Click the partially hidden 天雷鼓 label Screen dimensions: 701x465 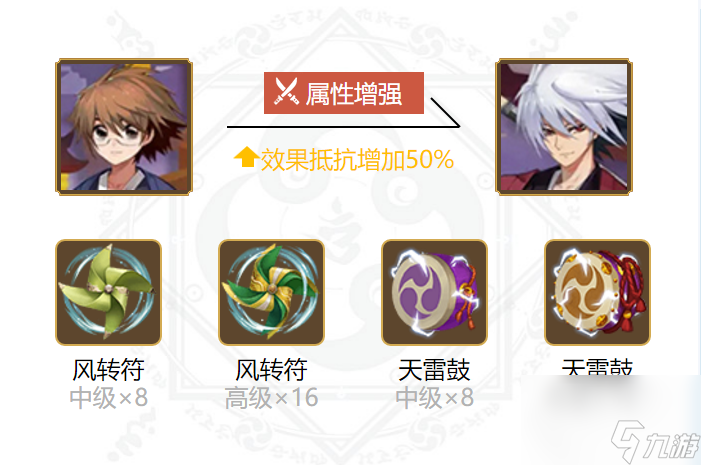point(597,367)
